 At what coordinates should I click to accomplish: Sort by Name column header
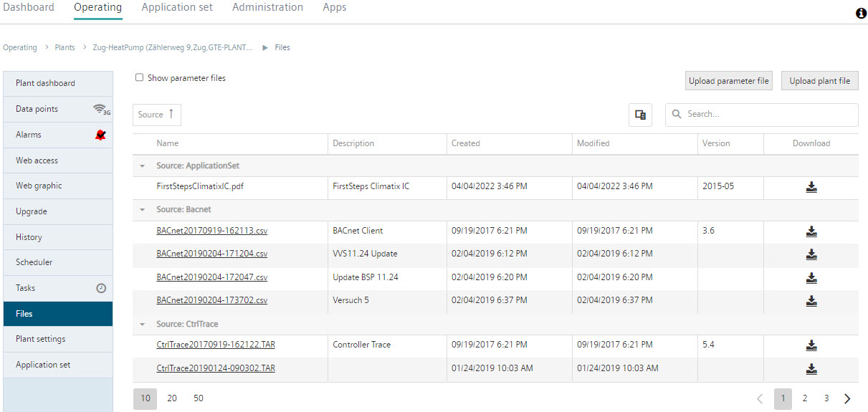tap(168, 143)
